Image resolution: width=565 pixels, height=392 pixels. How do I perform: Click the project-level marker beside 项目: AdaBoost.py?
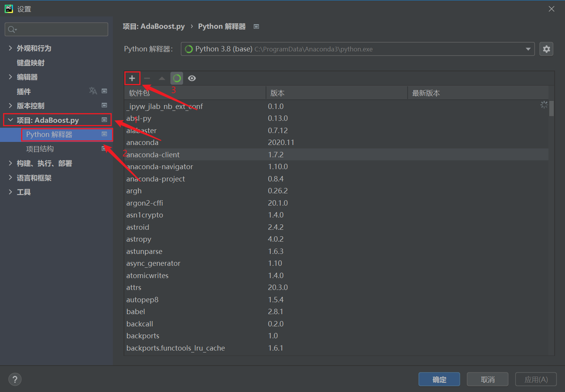(x=104, y=120)
